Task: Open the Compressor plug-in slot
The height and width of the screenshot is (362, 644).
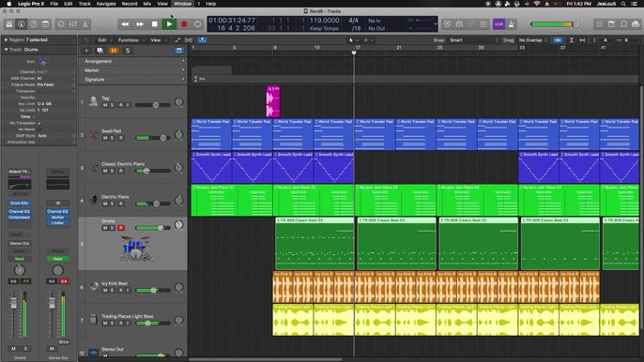Action: click(20, 218)
